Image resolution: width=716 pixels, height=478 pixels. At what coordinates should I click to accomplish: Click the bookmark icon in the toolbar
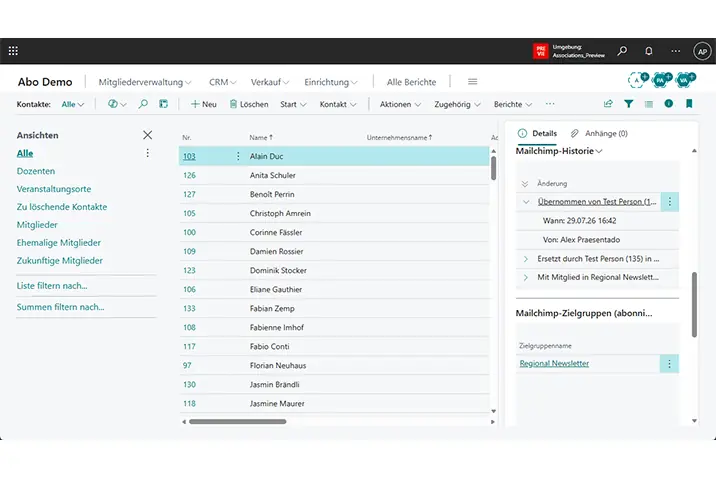pos(689,104)
